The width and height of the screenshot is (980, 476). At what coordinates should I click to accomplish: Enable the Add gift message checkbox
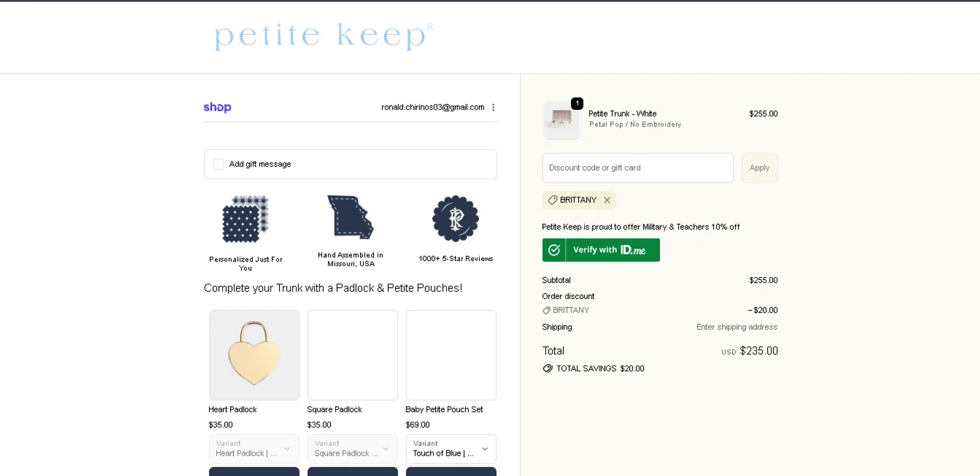218,164
